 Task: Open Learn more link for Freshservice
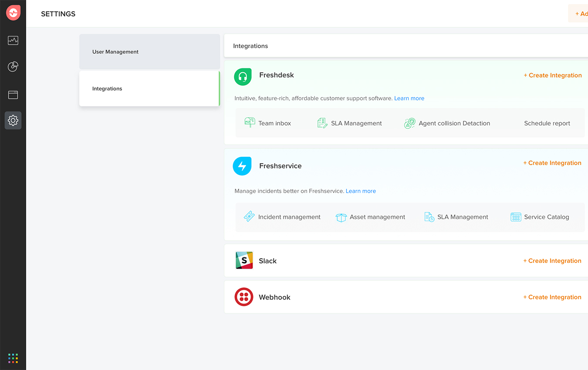click(361, 191)
